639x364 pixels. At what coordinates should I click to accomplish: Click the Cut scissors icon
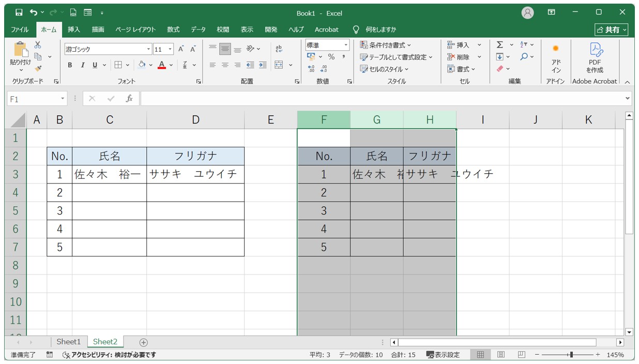[x=38, y=45]
